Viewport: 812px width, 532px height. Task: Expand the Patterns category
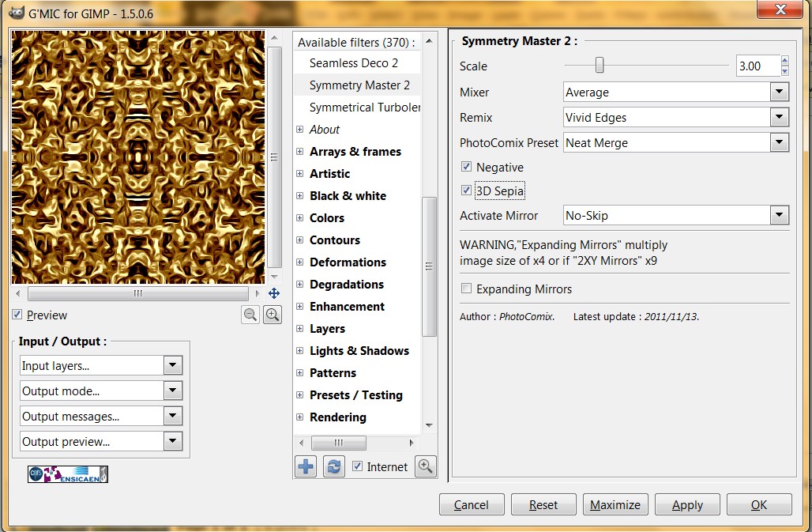299,372
